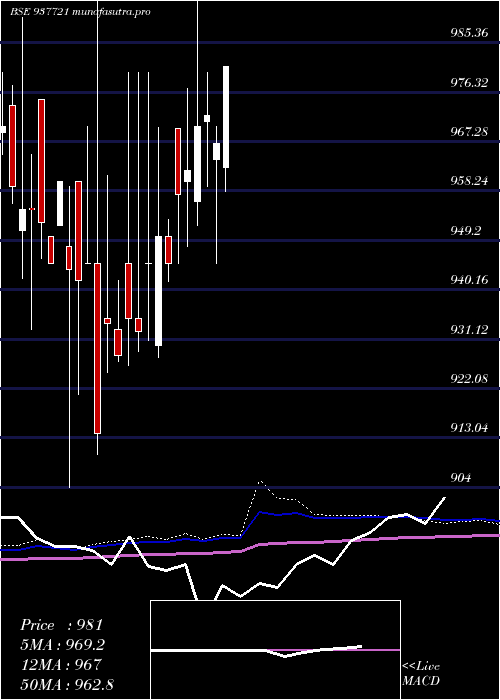
Task: Click the 913.04 price axis label
Action: pyautogui.click(x=469, y=428)
